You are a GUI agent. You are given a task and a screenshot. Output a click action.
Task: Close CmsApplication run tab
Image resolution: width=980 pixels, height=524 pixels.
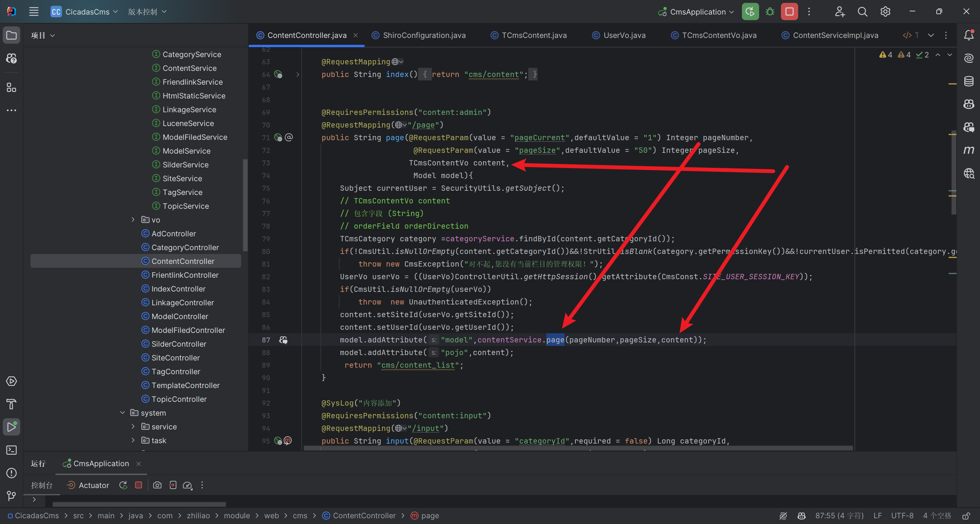(x=139, y=463)
